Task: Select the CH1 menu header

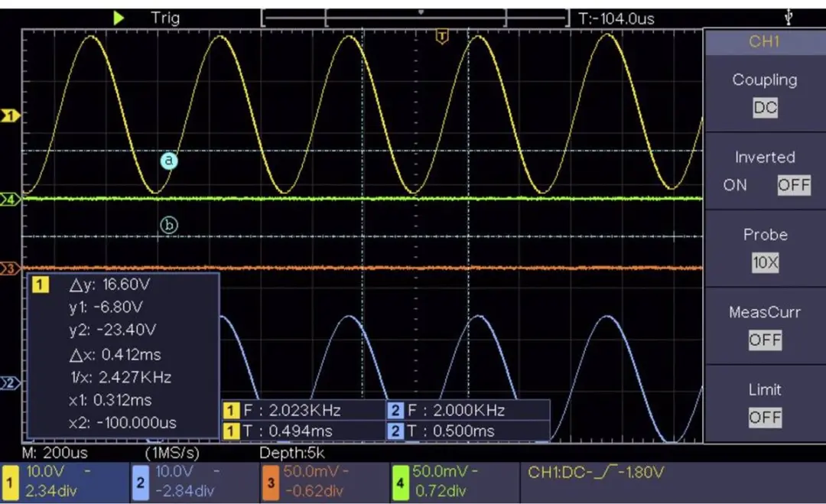Action: pyautogui.click(x=764, y=41)
